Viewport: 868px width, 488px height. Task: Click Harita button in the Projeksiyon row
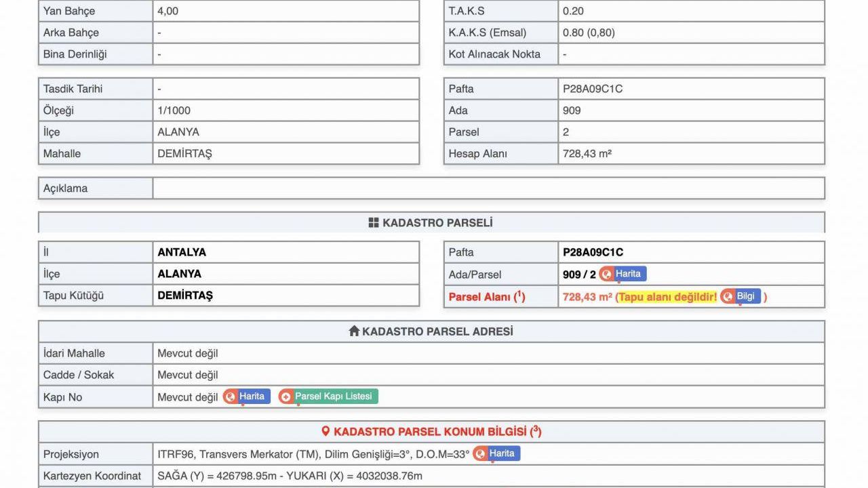point(496,453)
